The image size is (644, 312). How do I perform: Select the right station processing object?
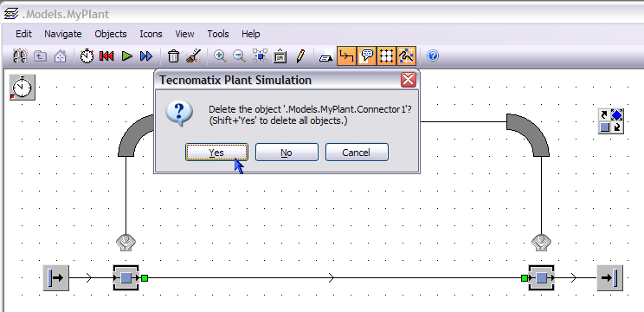541,278
